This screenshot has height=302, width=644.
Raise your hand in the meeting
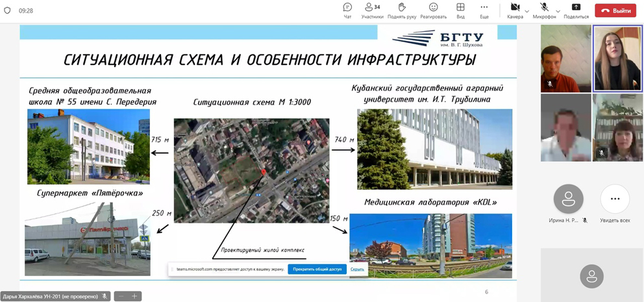(402, 10)
